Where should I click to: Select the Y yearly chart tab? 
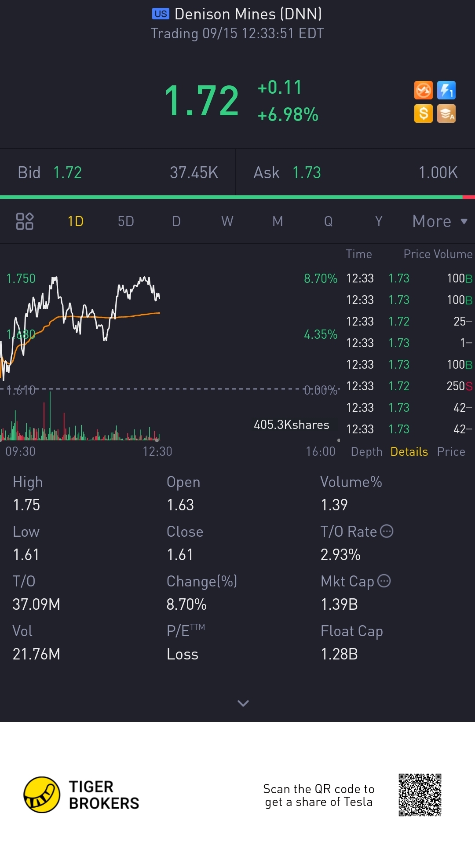click(x=379, y=221)
